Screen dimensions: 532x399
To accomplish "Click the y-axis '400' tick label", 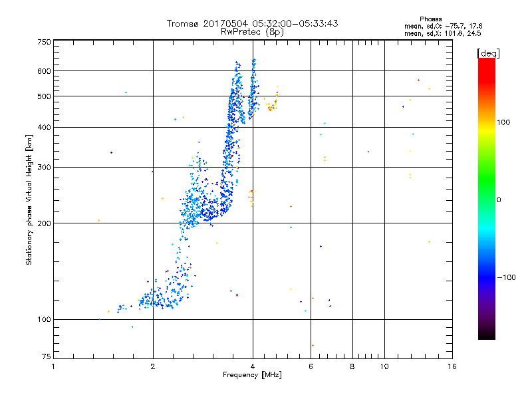I will [44, 128].
